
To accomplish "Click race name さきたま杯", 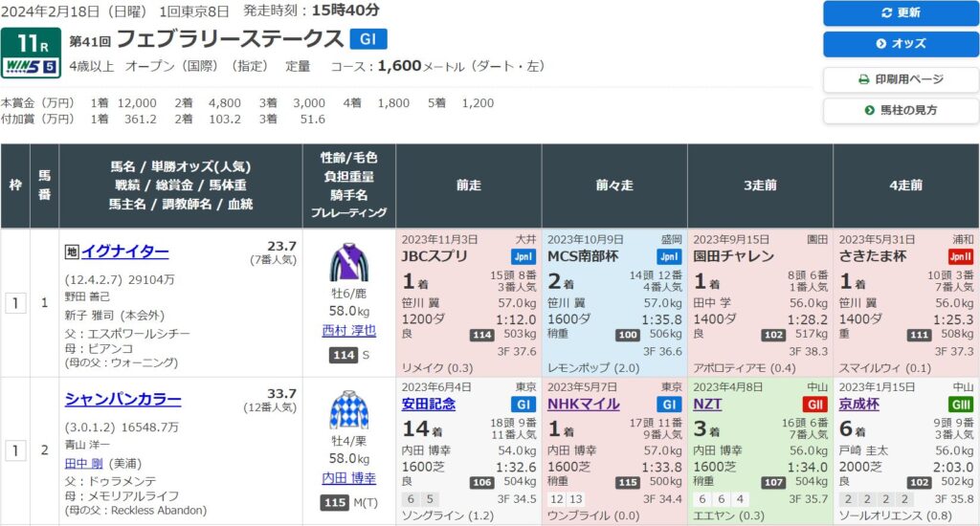I will click(x=873, y=256).
